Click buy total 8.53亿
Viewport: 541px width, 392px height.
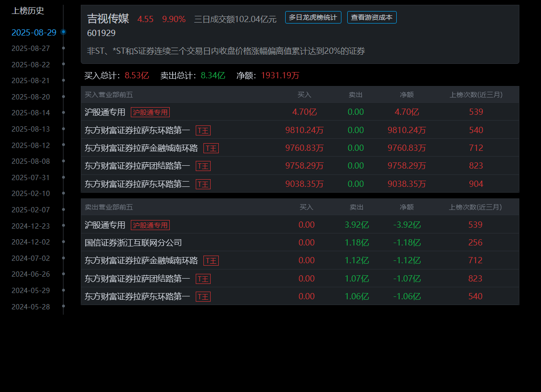137,75
